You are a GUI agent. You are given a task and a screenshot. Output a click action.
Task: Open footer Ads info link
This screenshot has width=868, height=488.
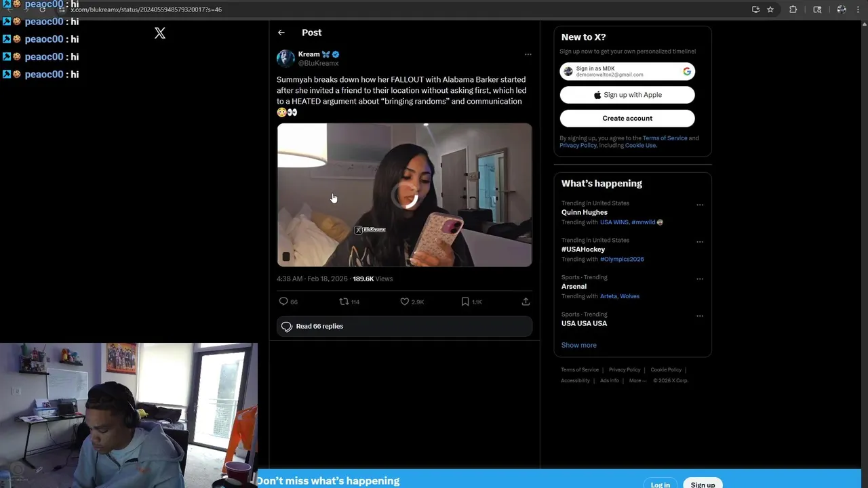click(609, 381)
